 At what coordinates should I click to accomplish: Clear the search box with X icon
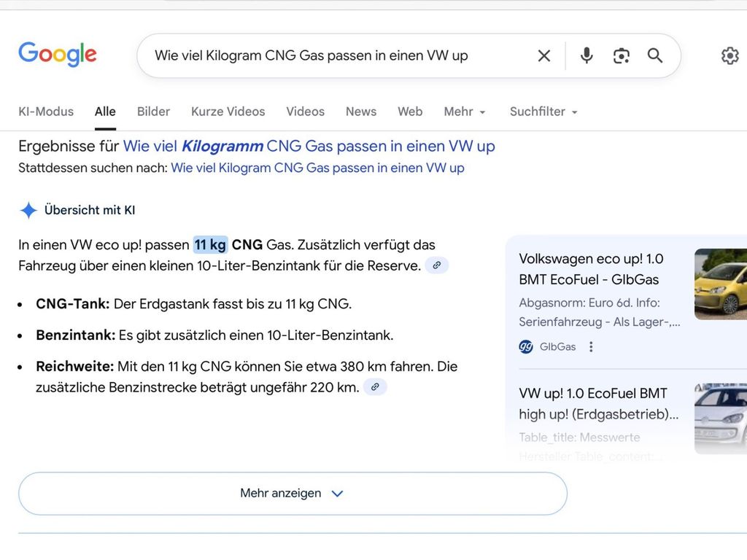(x=544, y=55)
